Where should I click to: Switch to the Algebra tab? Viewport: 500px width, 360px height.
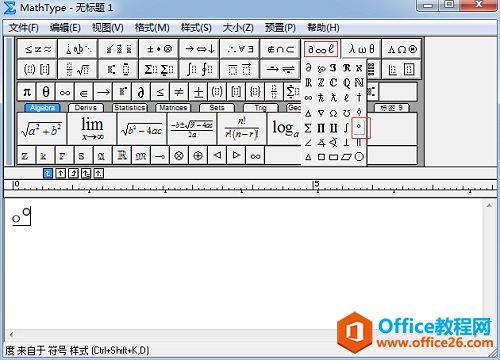(x=42, y=108)
